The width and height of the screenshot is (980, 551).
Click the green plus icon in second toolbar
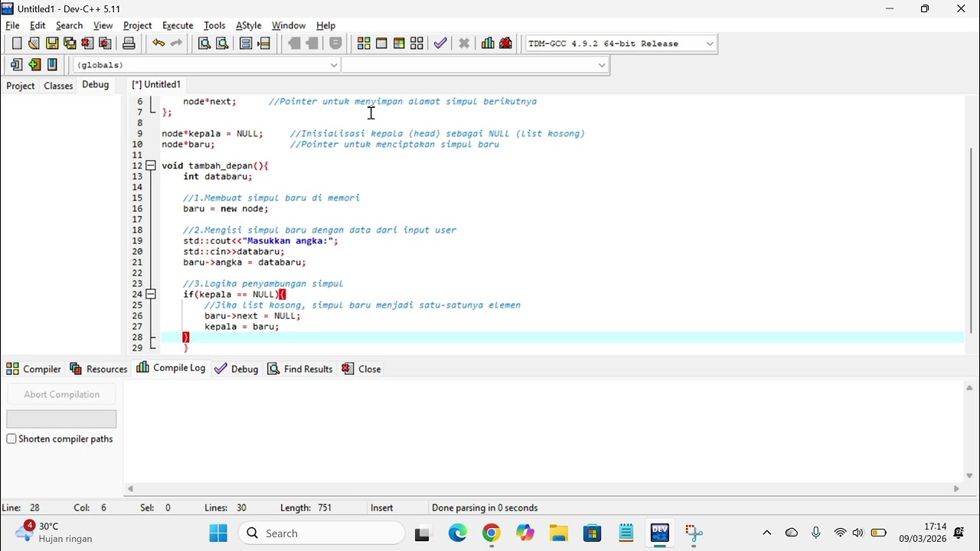tap(34, 65)
